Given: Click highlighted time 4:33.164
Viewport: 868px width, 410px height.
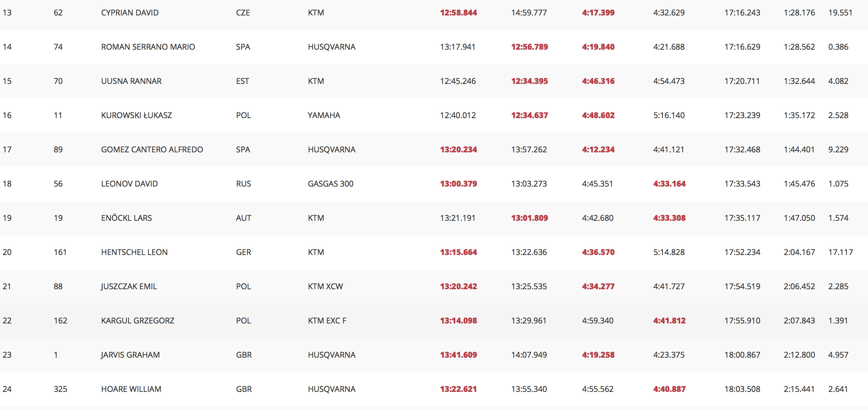Looking at the screenshot, I should pos(669,184).
